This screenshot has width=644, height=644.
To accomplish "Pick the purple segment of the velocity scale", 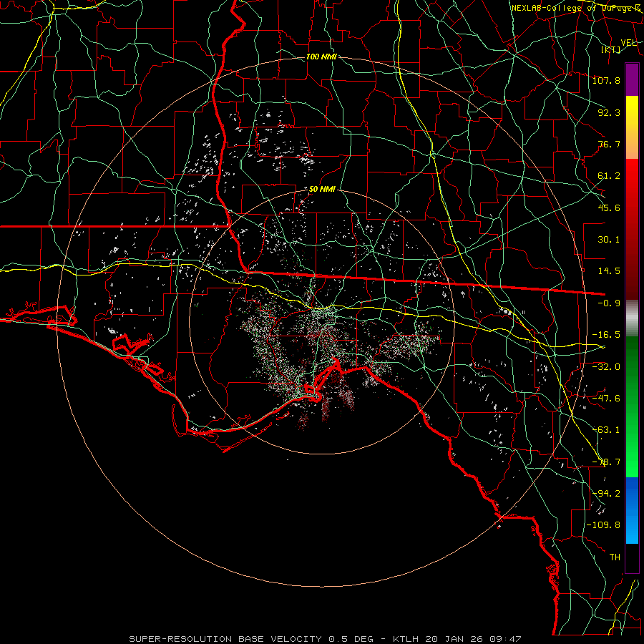I will [x=632, y=79].
